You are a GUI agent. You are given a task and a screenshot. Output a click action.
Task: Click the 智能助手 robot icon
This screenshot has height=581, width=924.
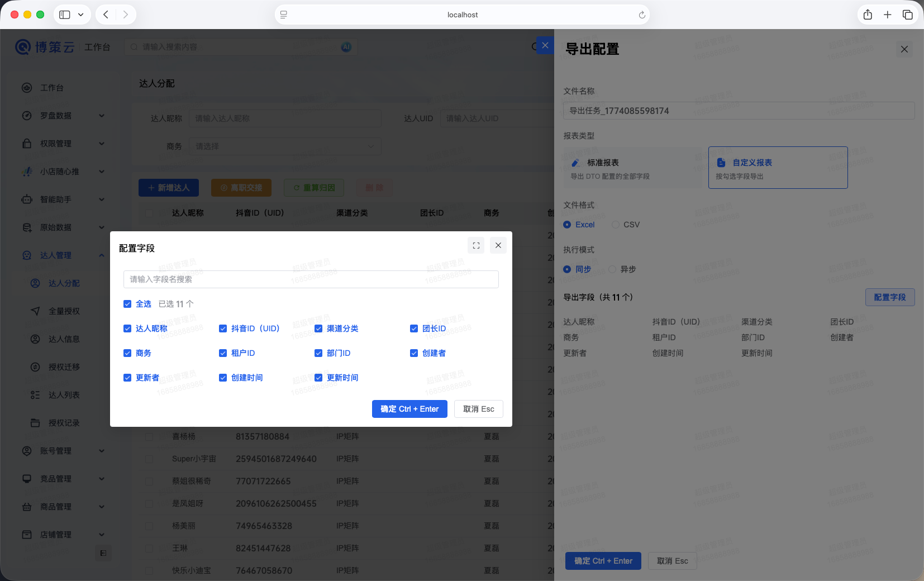click(27, 199)
